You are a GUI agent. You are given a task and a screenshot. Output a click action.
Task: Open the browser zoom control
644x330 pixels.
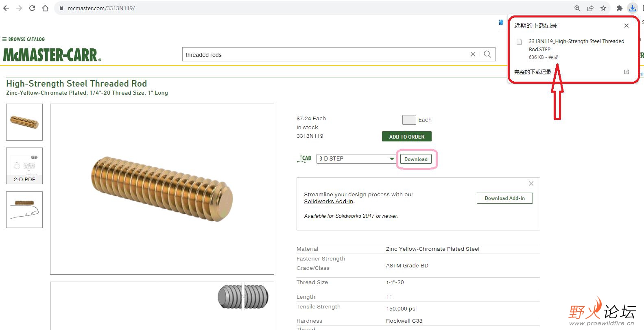(577, 8)
